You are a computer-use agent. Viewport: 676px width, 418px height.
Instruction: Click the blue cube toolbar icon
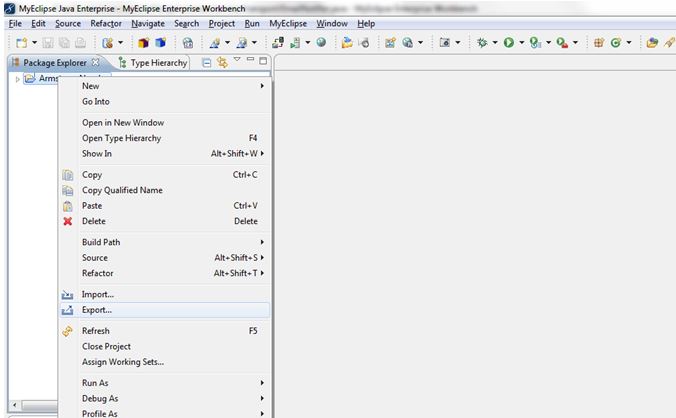tap(161, 43)
